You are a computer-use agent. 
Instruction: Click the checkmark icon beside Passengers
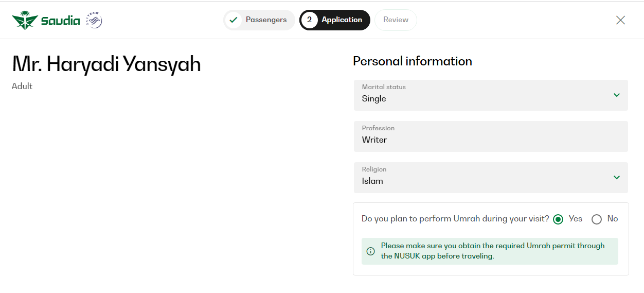point(234,20)
